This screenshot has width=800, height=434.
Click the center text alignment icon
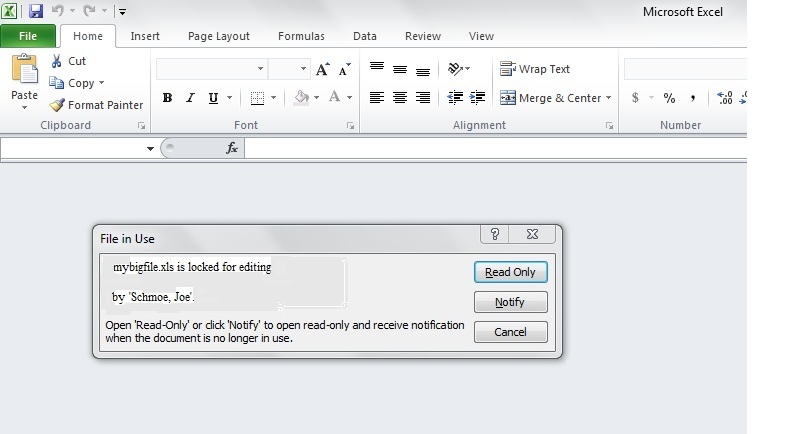point(400,98)
